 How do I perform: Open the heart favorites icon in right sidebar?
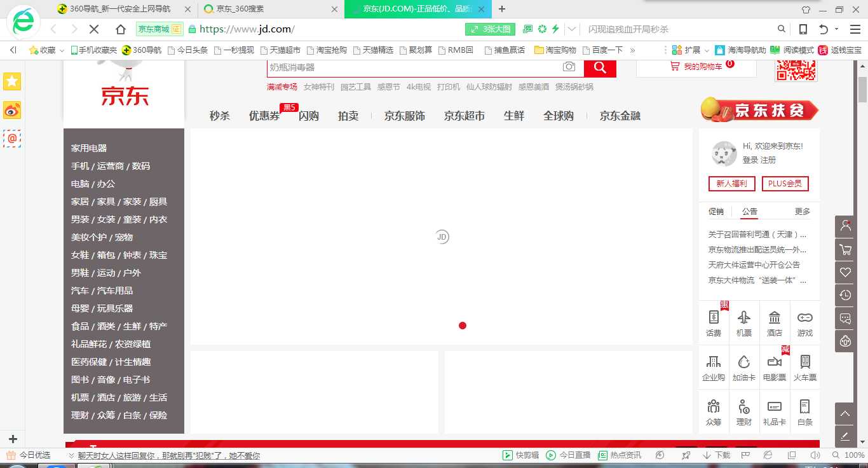[x=845, y=272]
